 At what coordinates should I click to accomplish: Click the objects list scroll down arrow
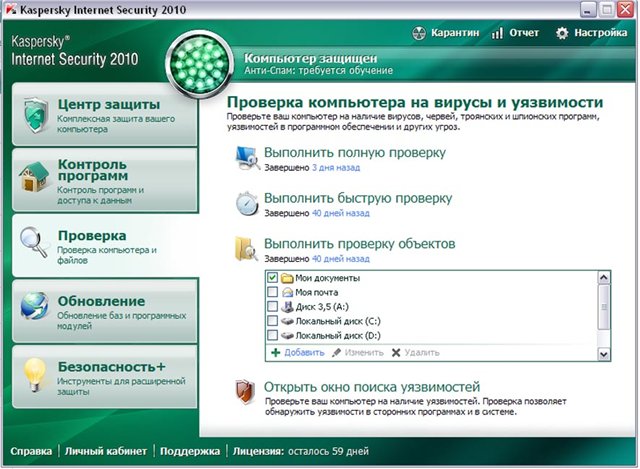(603, 354)
